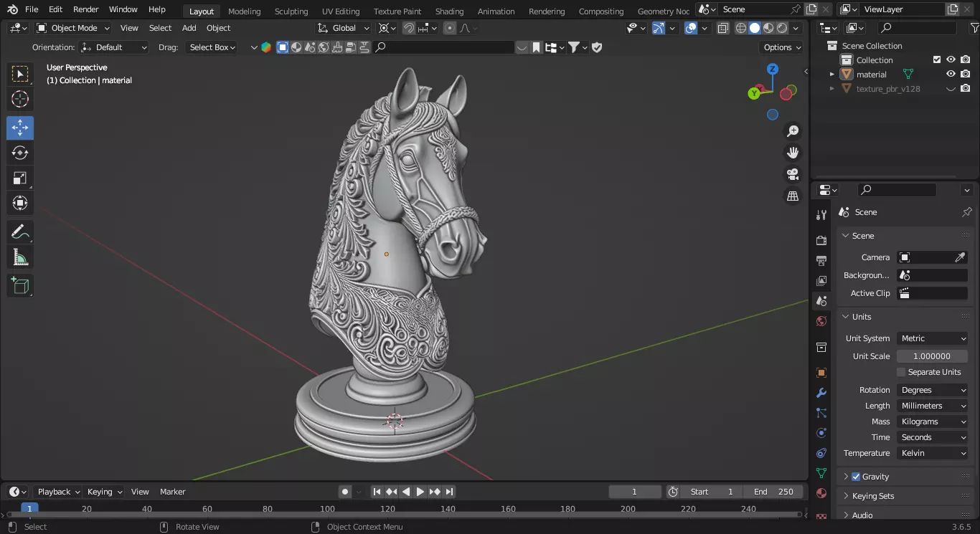The image size is (980, 534).
Task: Open the File menu
Action: click(32, 9)
